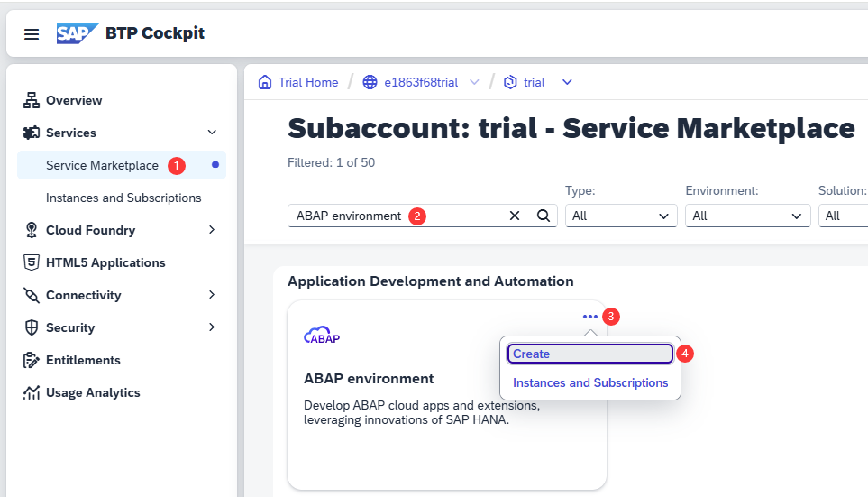868x497 pixels.
Task: Open the three-dot actions menu on ABAP card
Action: [590, 317]
